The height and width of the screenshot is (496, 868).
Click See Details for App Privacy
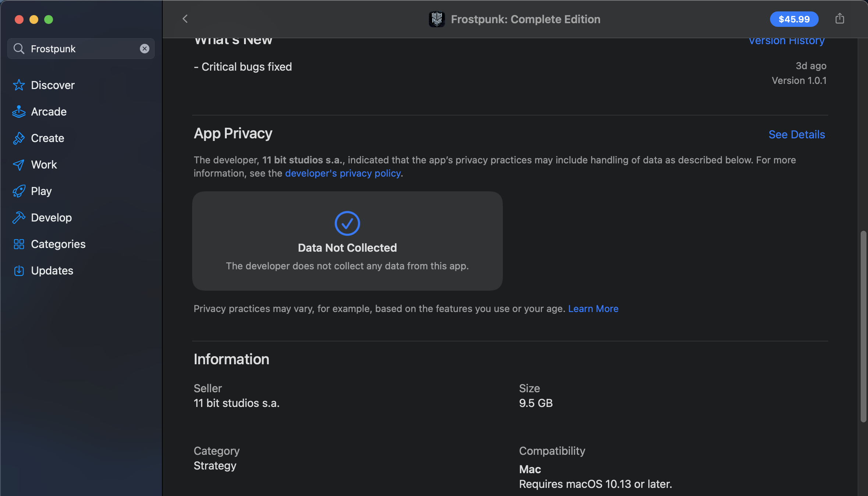click(797, 134)
